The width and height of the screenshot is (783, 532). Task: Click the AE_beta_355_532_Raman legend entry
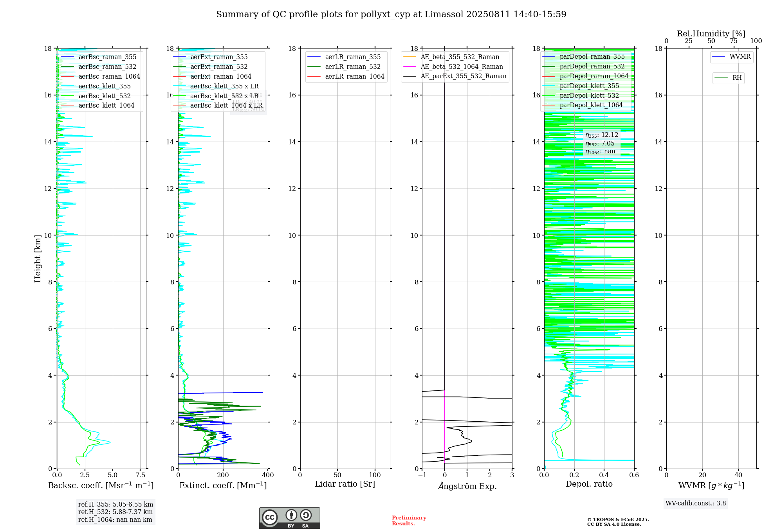(x=451, y=57)
